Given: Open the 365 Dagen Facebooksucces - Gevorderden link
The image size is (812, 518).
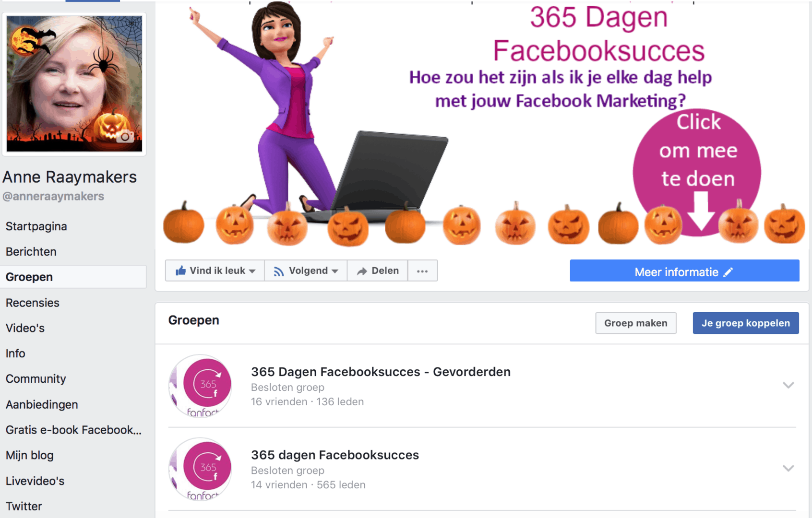Looking at the screenshot, I should coord(381,372).
